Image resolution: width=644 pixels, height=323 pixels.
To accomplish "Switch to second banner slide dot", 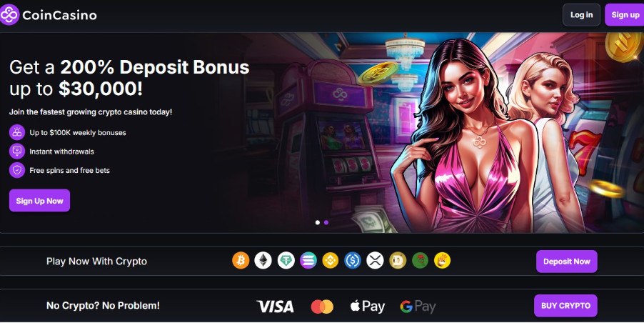I will 326,222.
